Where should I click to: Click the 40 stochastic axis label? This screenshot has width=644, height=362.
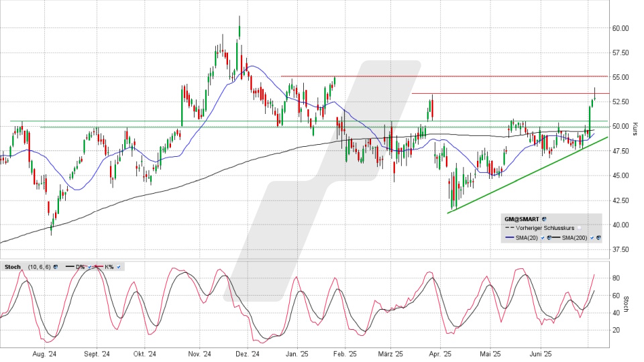(616, 313)
